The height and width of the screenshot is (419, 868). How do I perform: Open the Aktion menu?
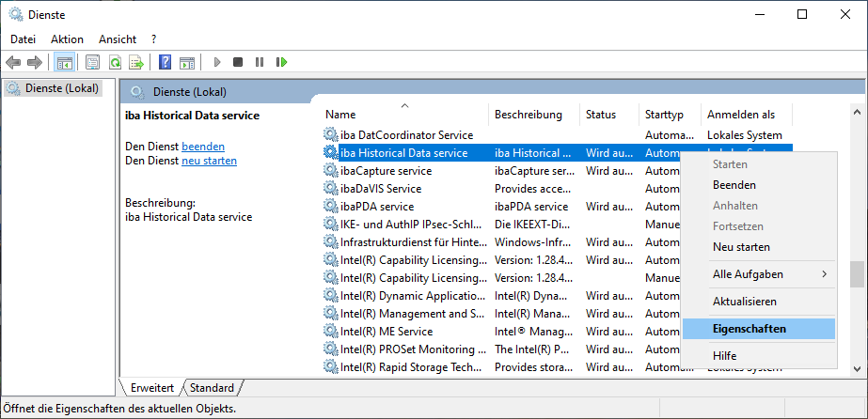click(x=67, y=39)
